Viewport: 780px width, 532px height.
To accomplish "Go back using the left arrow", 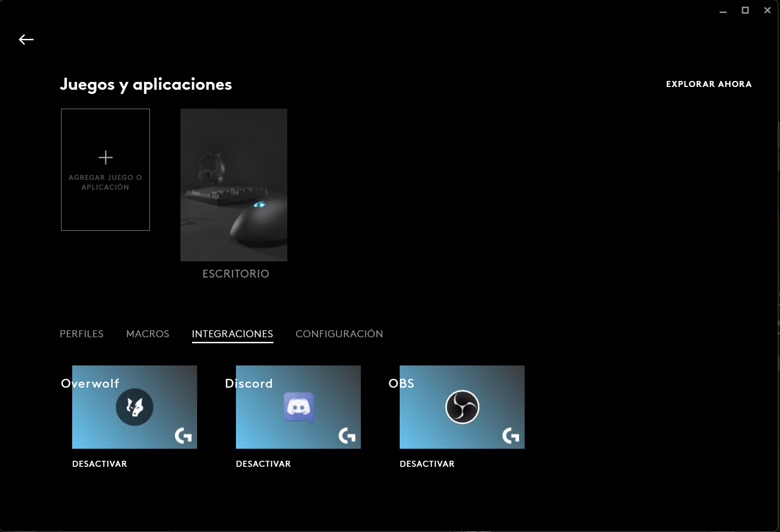I will tap(26, 40).
